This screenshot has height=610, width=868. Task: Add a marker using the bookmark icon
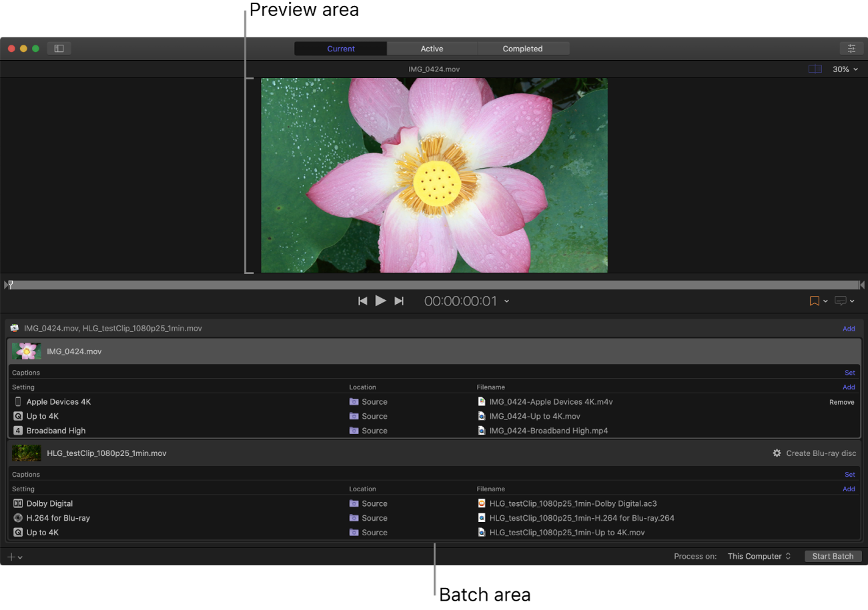[x=815, y=301]
